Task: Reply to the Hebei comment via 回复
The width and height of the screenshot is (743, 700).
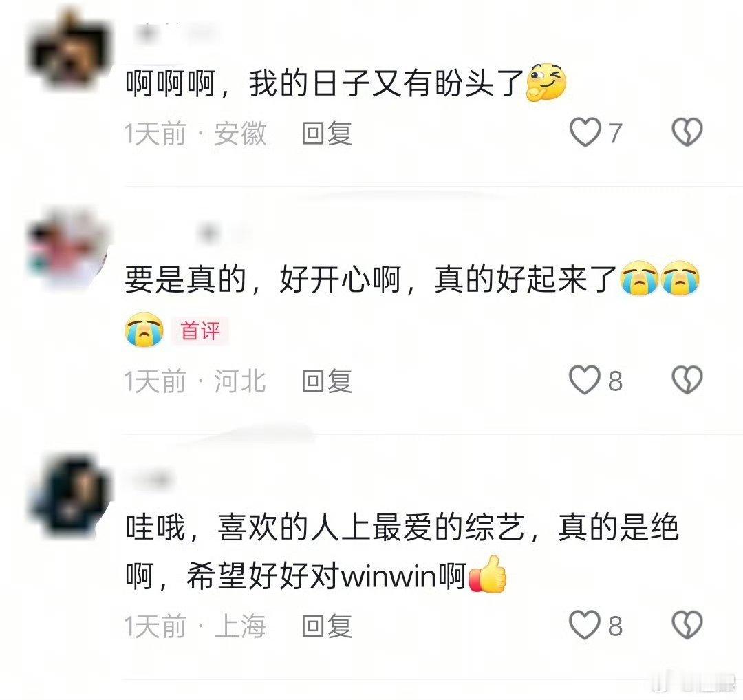Action: click(327, 381)
